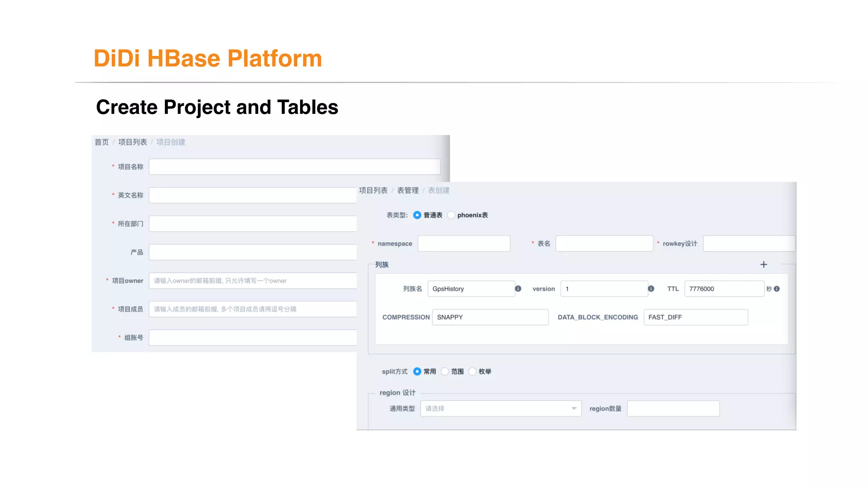
Task: Click the rowkey设计 input field
Action: pos(749,244)
